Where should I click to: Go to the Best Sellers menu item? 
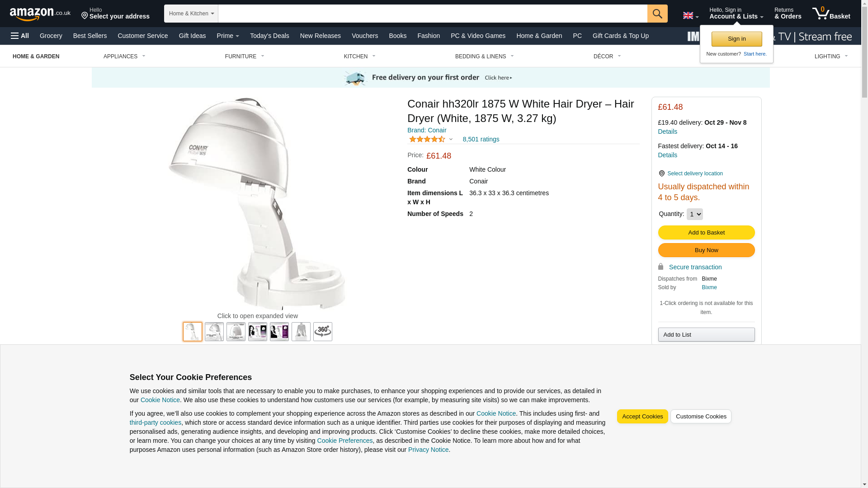[x=90, y=36]
